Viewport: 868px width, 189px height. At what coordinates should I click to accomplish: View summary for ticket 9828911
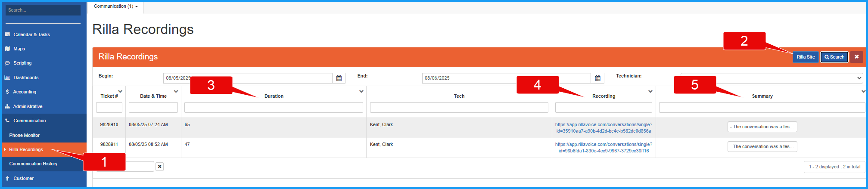coord(762,147)
